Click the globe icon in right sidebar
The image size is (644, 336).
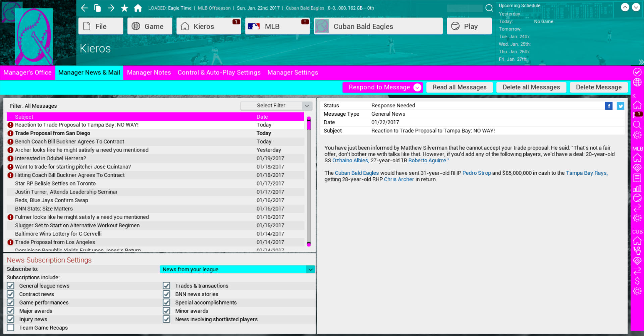[637, 82]
